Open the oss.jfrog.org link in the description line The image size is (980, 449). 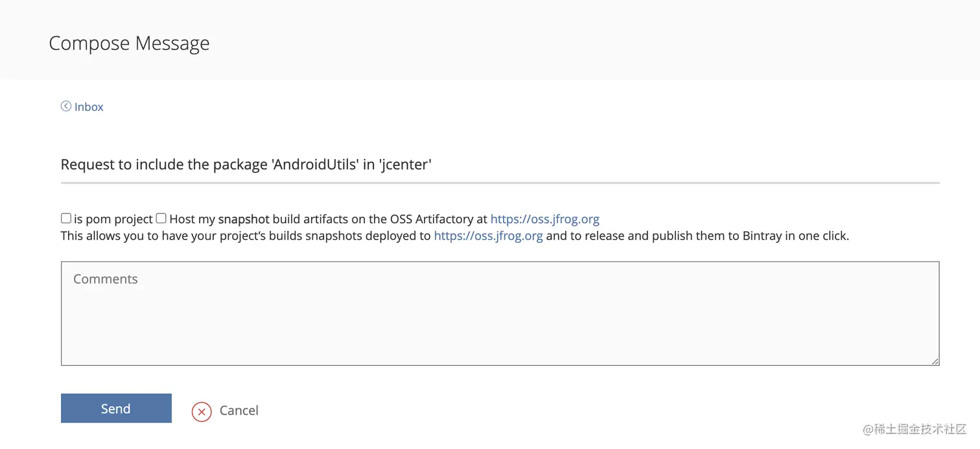pos(488,236)
